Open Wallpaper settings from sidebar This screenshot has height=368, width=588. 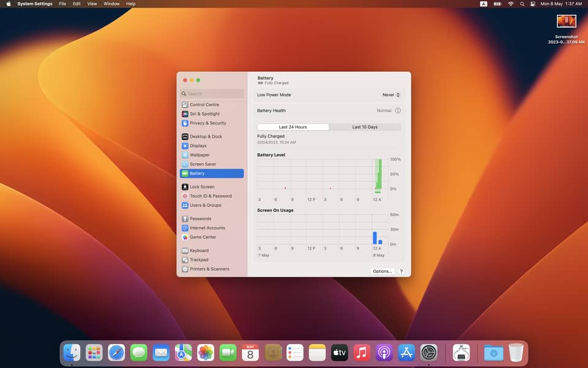pyautogui.click(x=200, y=155)
